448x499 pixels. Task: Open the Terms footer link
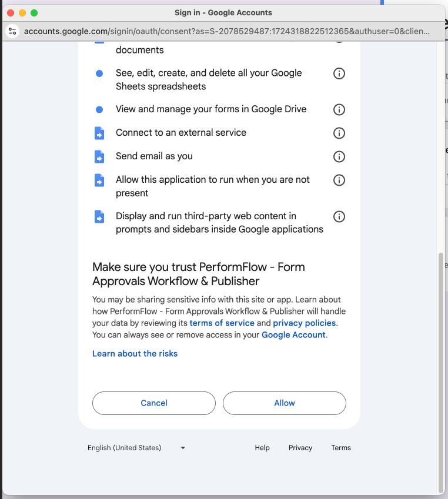(x=341, y=448)
